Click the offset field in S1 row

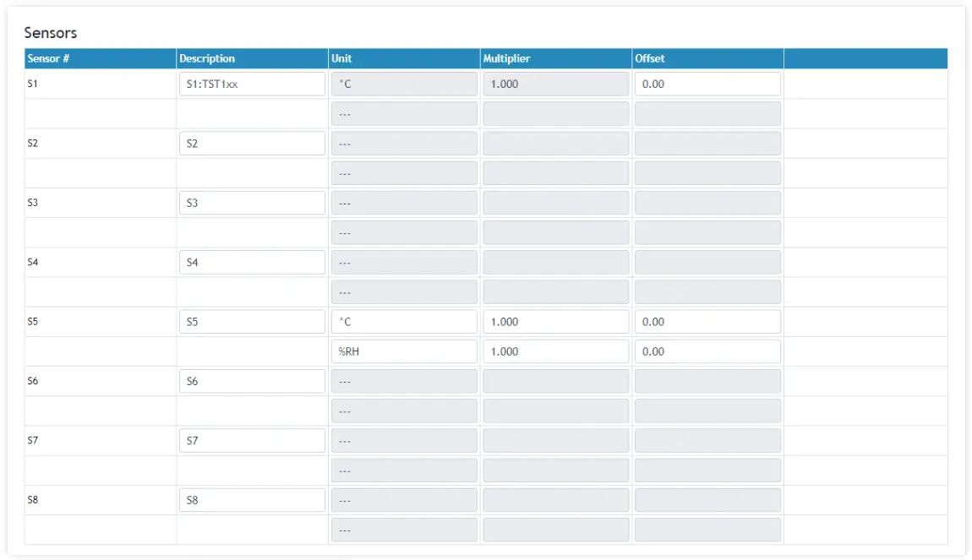tap(708, 84)
